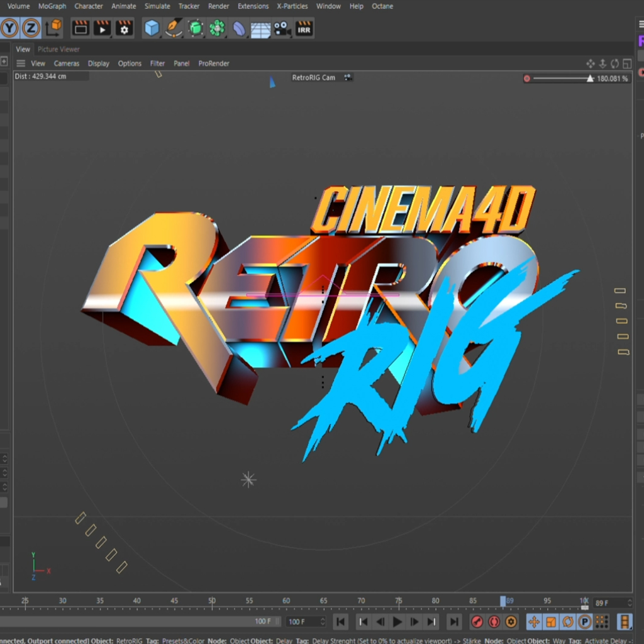Go to previous key
The height and width of the screenshot is (644, 644).
pyautogui.click(x=363, y=622)
